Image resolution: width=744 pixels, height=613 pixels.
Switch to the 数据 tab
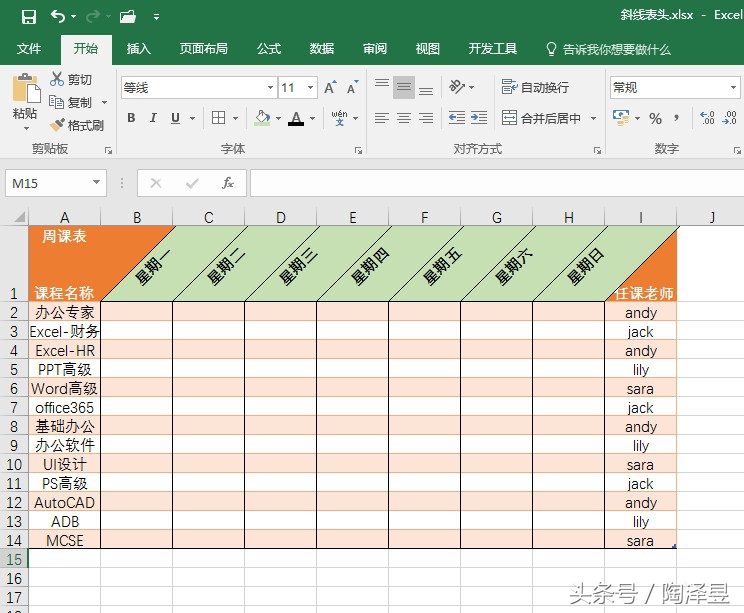pyautogui.click(x=322, y=49)
